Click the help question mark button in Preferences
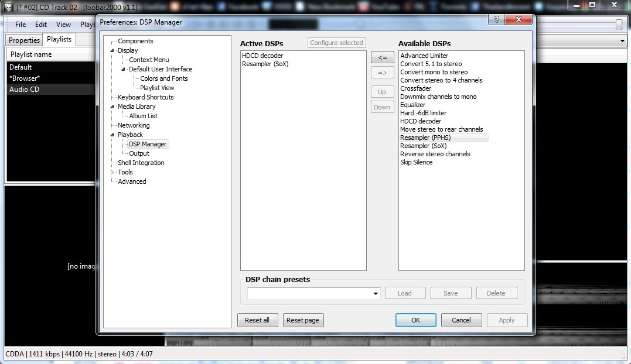 coord(497,19)
